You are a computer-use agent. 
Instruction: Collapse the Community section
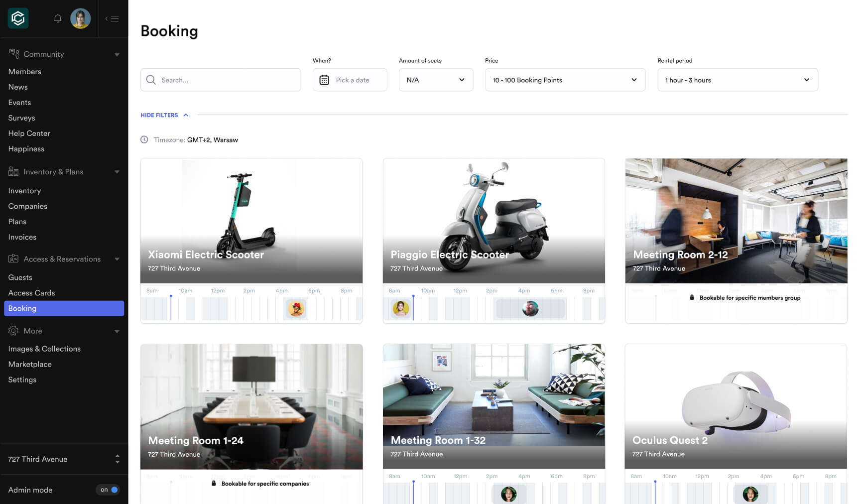click(117, 54)
